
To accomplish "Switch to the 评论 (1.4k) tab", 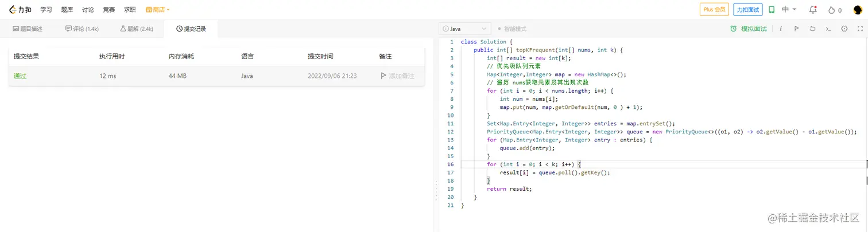I will 82,29.
